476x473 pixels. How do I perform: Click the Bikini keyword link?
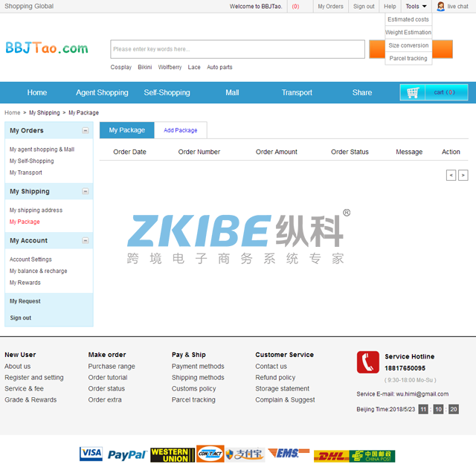click(145, 67)
